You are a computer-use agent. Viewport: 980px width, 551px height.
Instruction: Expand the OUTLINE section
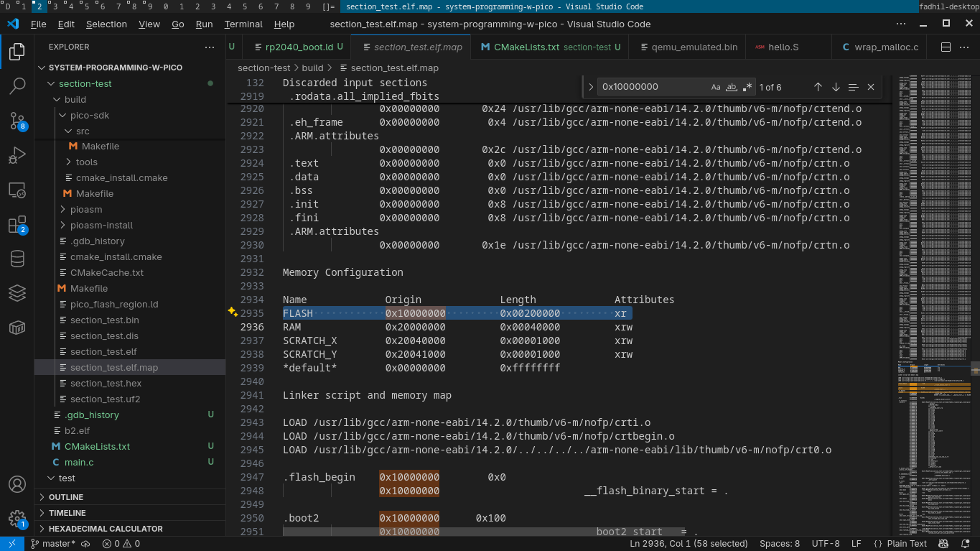point(66,497)
